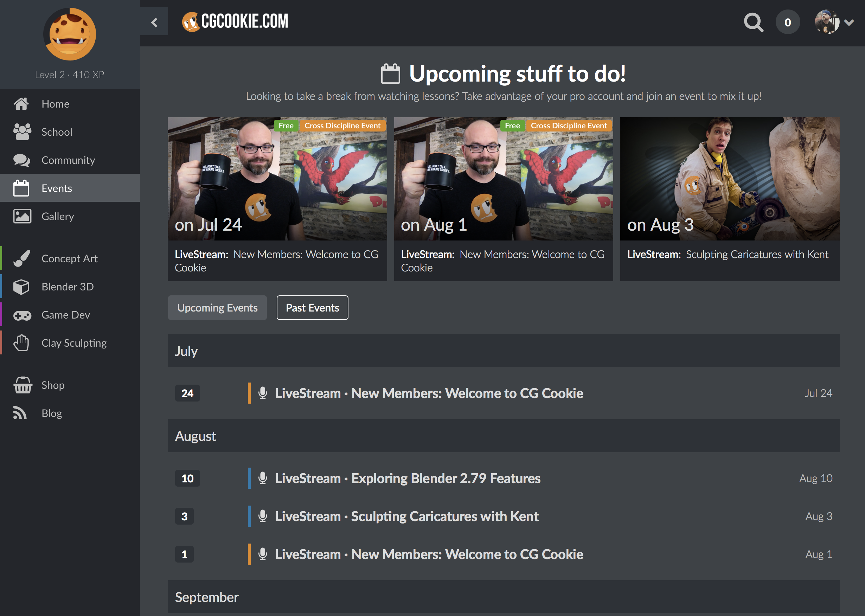
Task: Click the July section header
Action: tap(504, 351)
